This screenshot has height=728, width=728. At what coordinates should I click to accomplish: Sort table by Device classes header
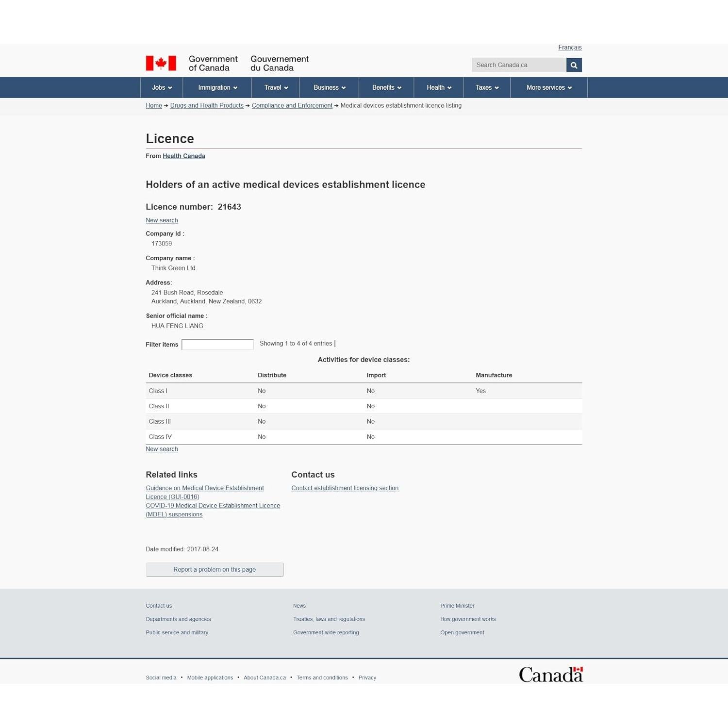[170, 375]
